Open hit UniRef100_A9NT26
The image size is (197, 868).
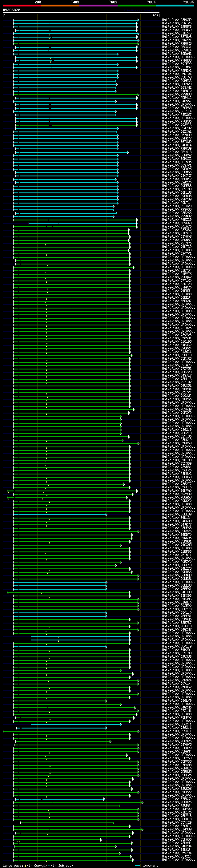tap(177, 23)
